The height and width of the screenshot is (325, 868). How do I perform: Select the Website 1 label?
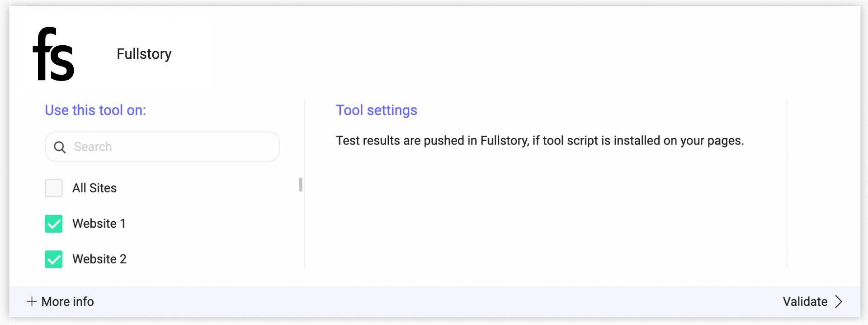coord(99,224)
